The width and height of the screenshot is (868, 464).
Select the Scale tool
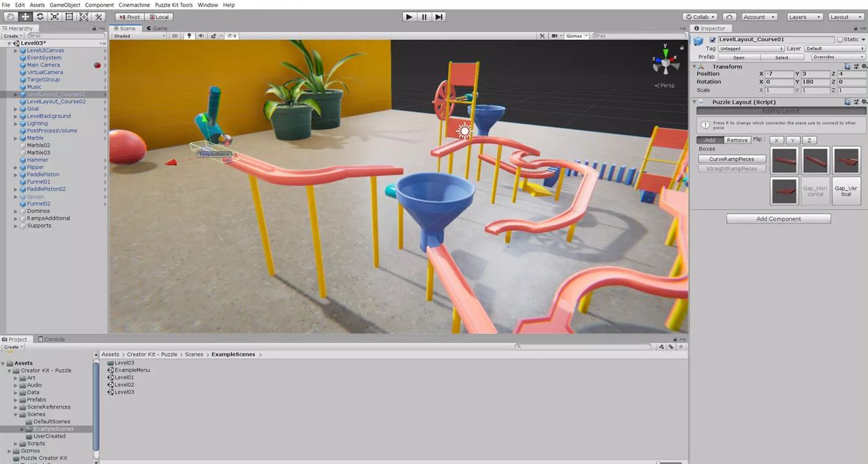coord(55,16)
